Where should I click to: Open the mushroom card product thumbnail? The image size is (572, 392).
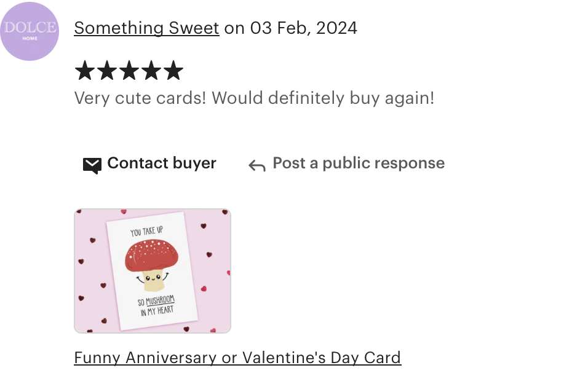[x=153, y=271]
